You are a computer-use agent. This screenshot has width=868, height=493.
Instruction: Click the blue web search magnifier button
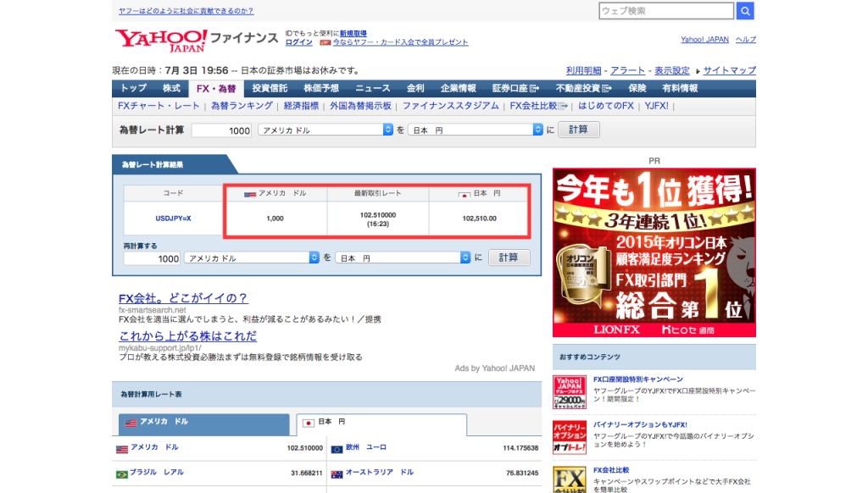745,10
